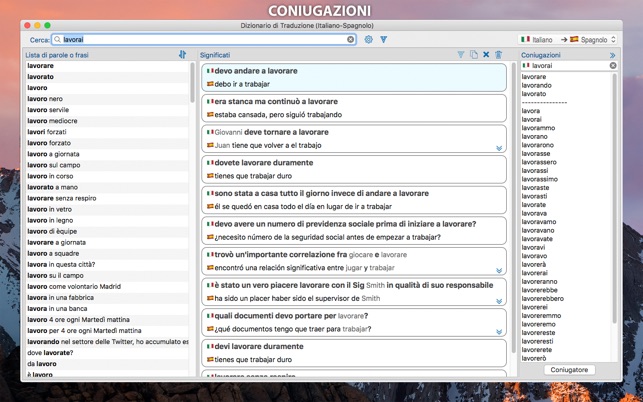
Task: Open the language pair dropdown Italiano-Spagnolo
Action: (x=567, y=40)
